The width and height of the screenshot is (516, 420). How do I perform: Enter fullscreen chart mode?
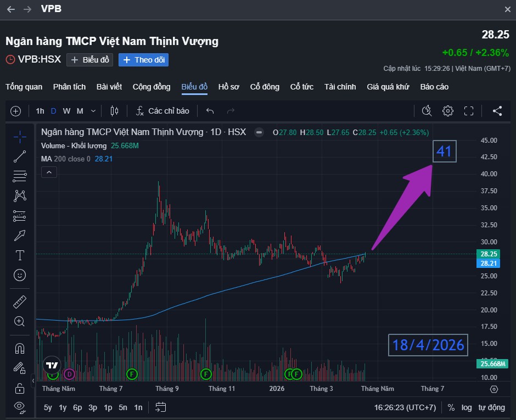coord(469,111)
